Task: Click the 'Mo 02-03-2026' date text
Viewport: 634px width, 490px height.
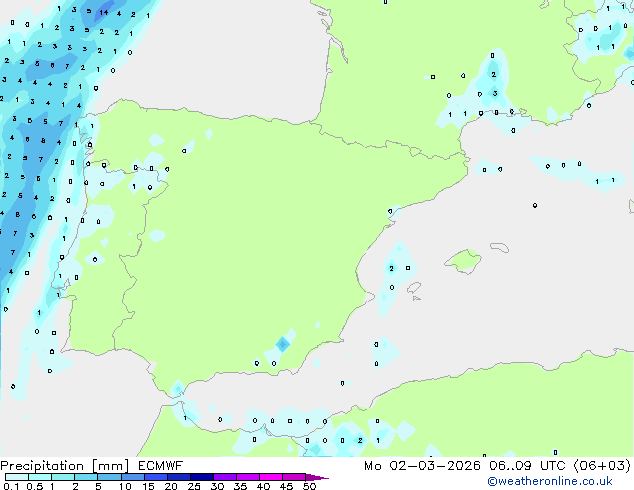Action: point(422,466)
